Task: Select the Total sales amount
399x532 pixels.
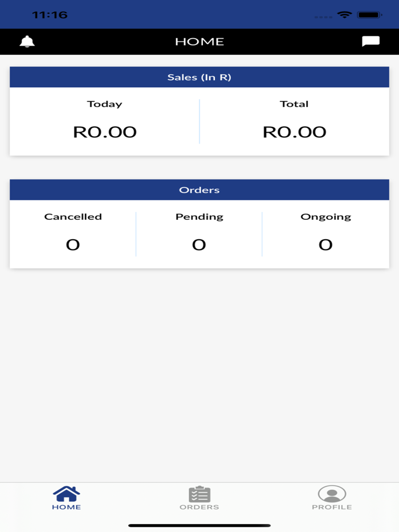Action: pos(294,131)
